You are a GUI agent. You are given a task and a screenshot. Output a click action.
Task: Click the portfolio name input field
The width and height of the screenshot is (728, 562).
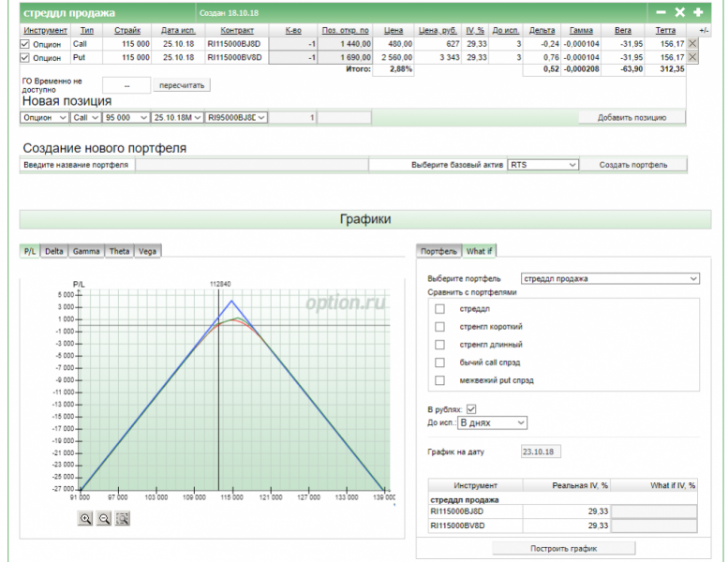click(x=250, y=164)
